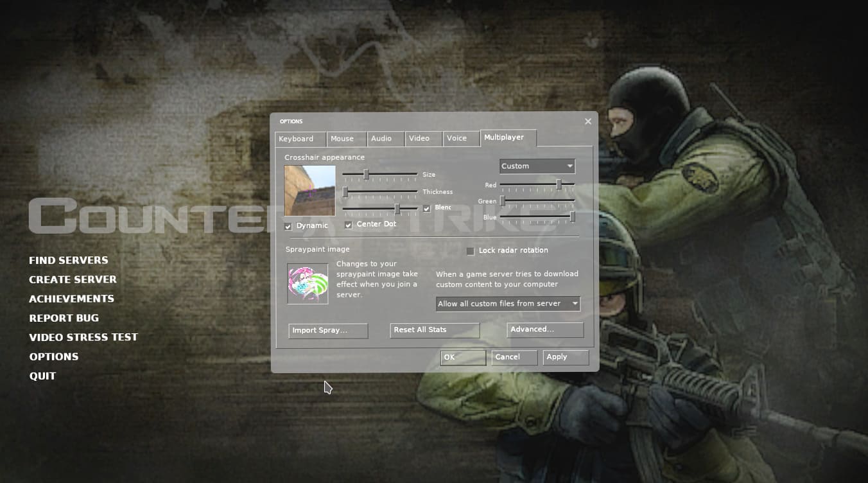Set the Blue color slider
This screenshot has width=868, height=483.
coord(537,218)
